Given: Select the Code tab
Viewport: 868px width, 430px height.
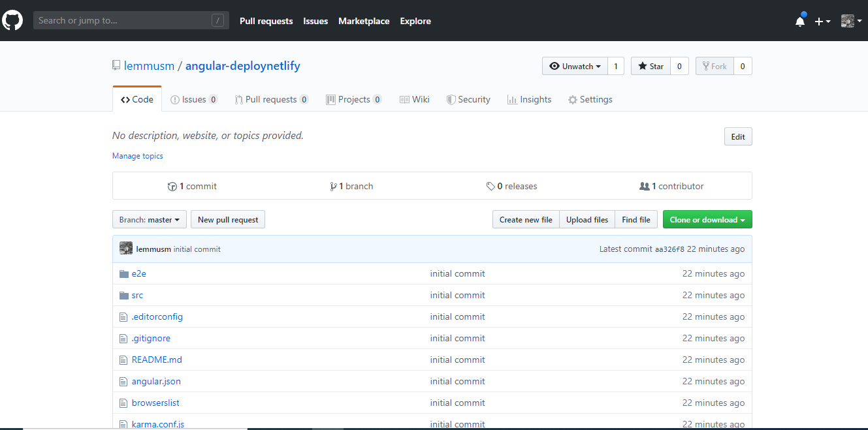Looking at the screenshot, I should coord(137,99).
